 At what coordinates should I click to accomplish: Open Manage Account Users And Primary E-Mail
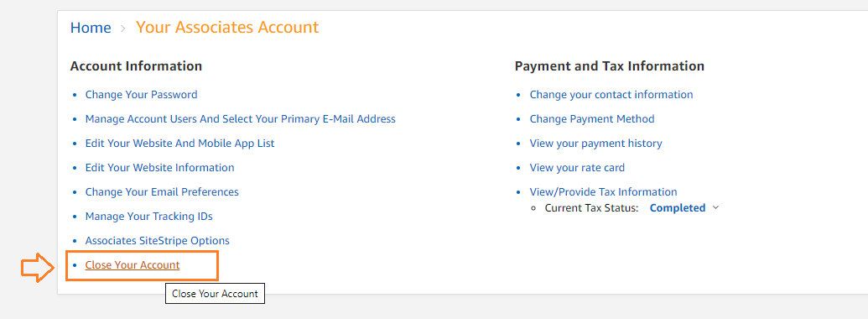coord(240,119)
